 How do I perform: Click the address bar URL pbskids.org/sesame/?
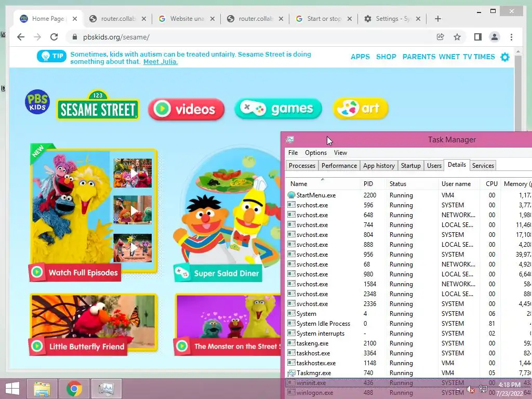coord(116,37)
